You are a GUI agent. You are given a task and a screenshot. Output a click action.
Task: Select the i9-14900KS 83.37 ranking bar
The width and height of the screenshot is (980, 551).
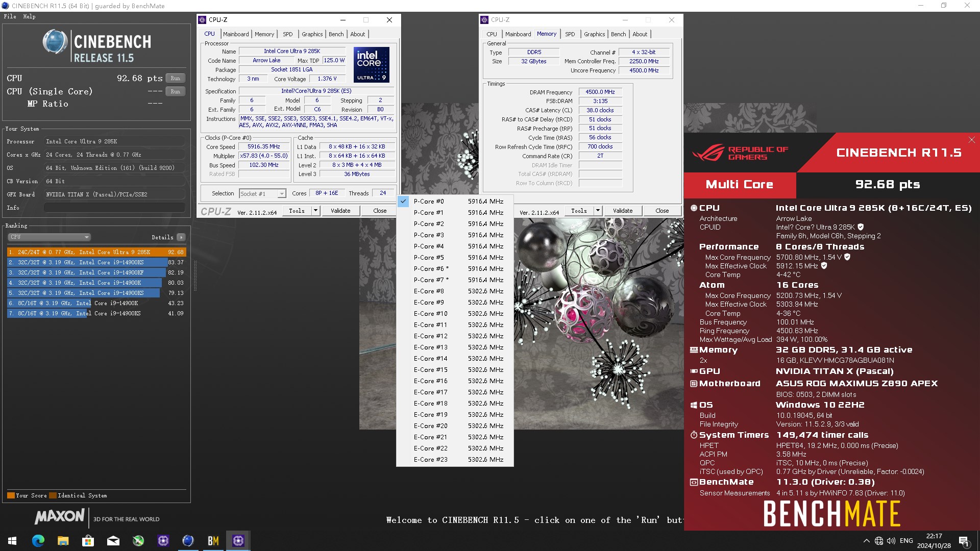96,262
